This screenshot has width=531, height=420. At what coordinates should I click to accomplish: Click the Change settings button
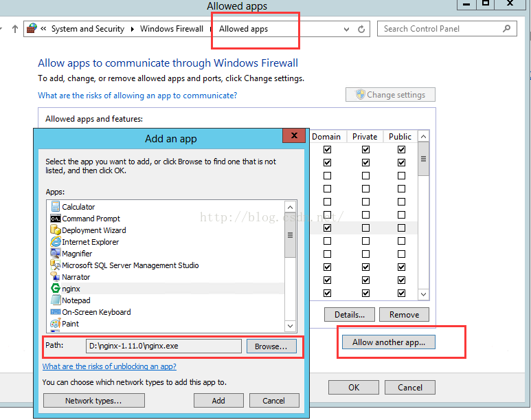(390, 95)
